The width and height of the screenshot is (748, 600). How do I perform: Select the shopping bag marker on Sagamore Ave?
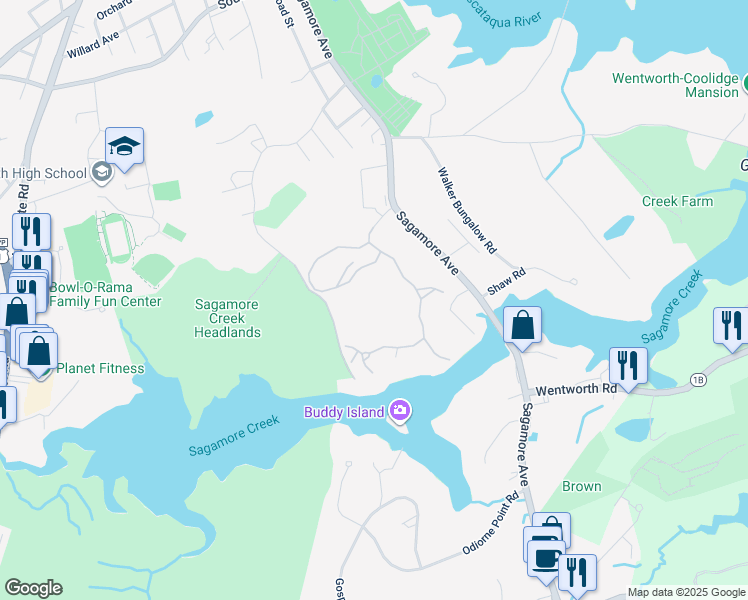pos(522,326)
